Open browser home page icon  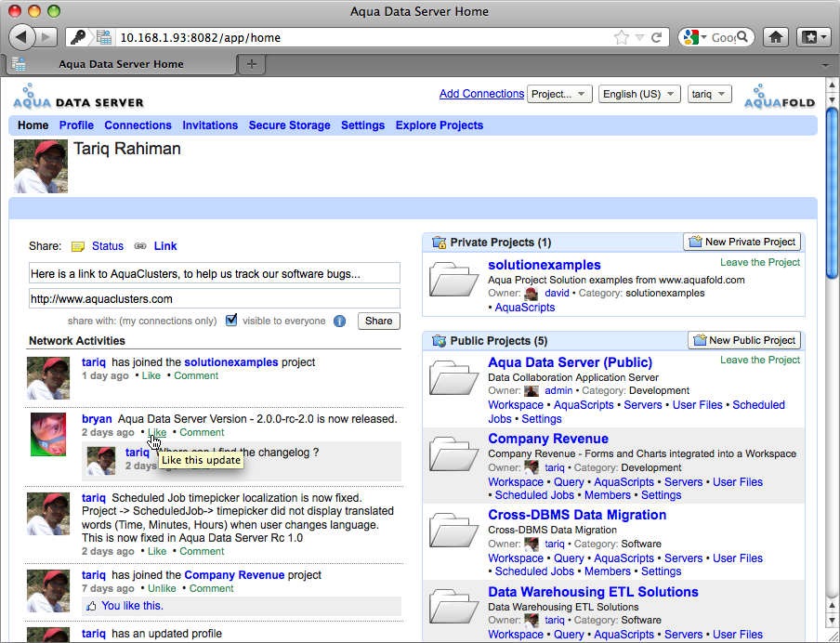(776, 37)
